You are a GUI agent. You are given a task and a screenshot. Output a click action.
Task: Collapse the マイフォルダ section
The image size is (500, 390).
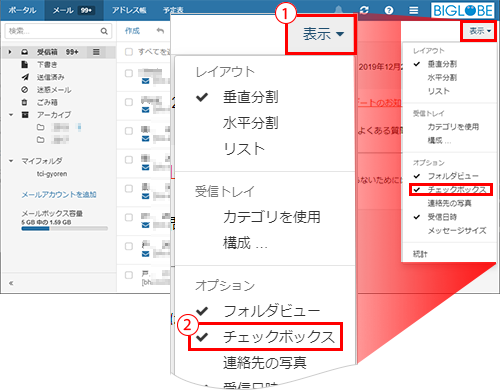(11, 161)
